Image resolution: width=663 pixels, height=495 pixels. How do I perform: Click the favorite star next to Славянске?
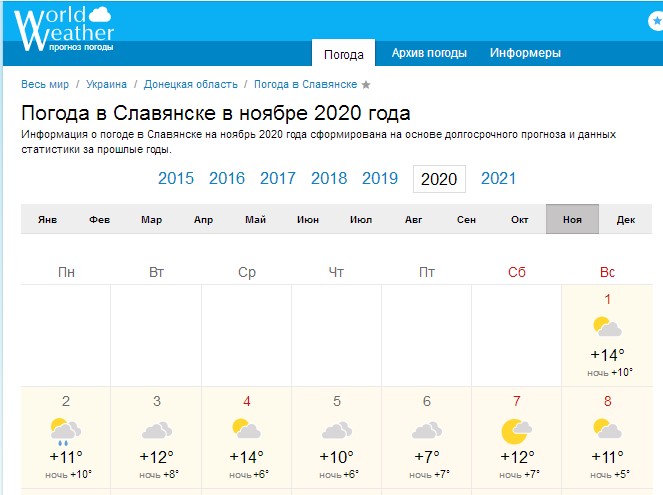[366, 85]
